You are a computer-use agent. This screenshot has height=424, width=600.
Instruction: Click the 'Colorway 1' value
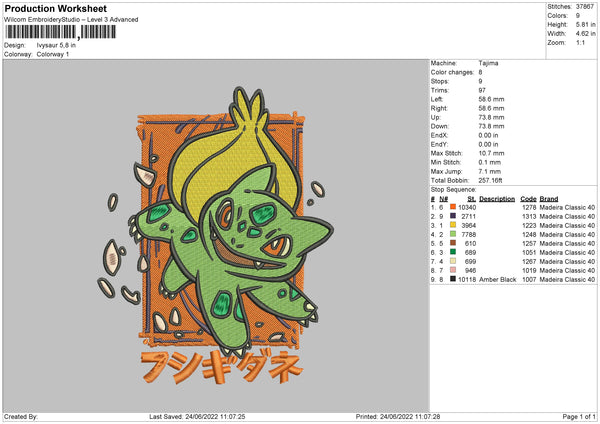[53, 54]
